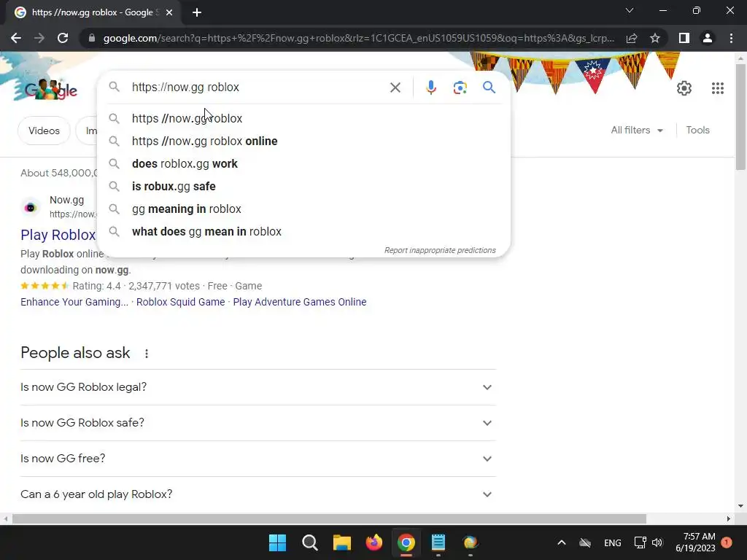Expand 'Is now GG Roblox safe?' question
This screenshot has width=747, height=560.
(258, 423)
